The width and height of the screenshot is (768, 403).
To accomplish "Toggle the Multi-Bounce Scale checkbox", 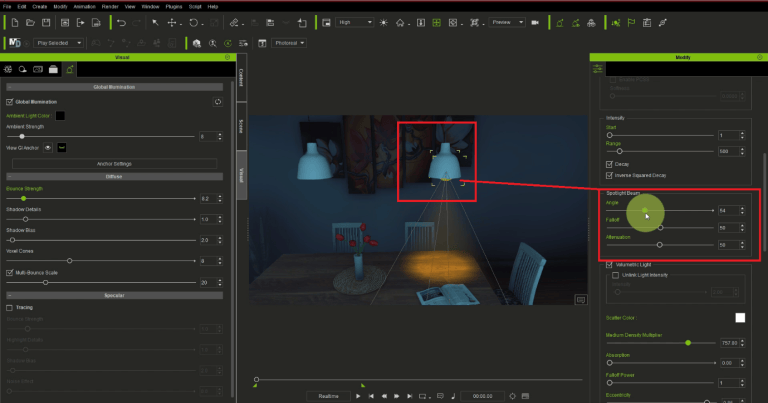I will [x=9, y=272].
